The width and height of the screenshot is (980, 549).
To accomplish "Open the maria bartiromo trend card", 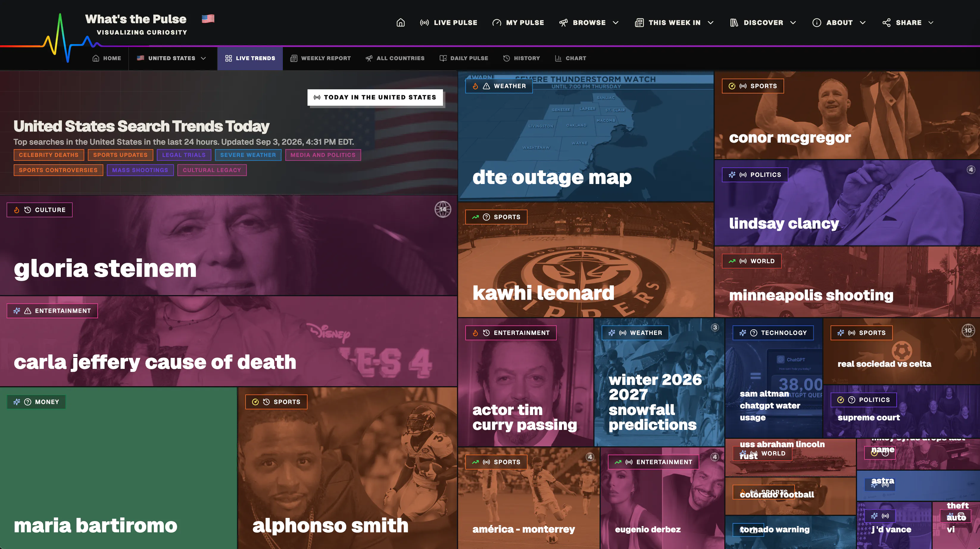I will (118, 468).
